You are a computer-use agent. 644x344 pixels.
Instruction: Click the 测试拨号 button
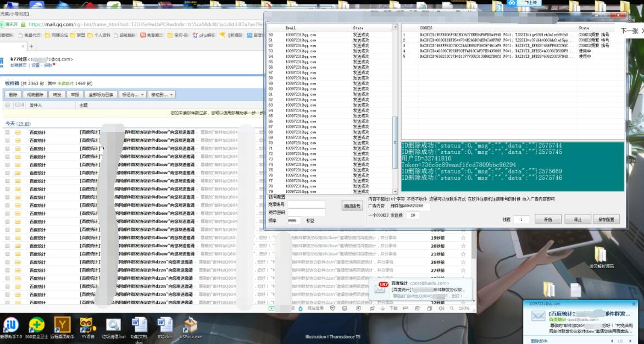click(x=352, y=206)
